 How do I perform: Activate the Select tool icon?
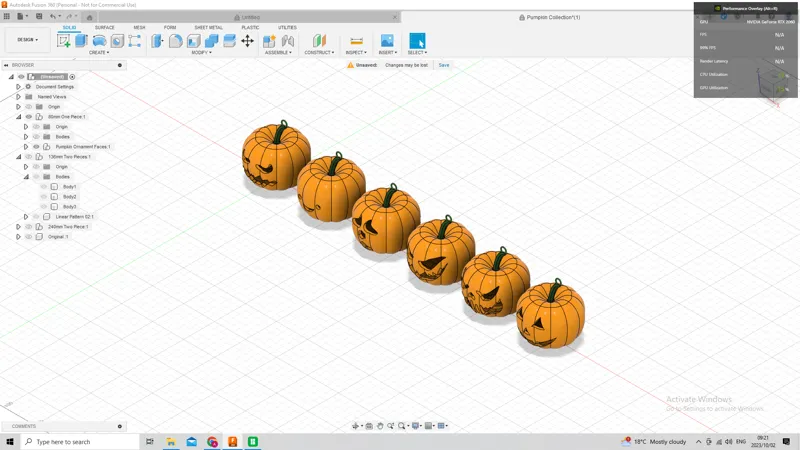pyautogui.click(x=417, y=41)
